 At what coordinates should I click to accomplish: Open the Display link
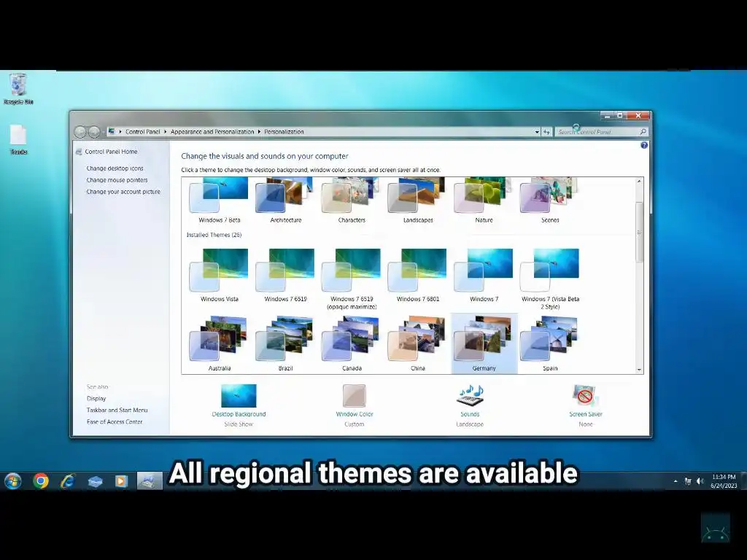click(x=96, y=399)
